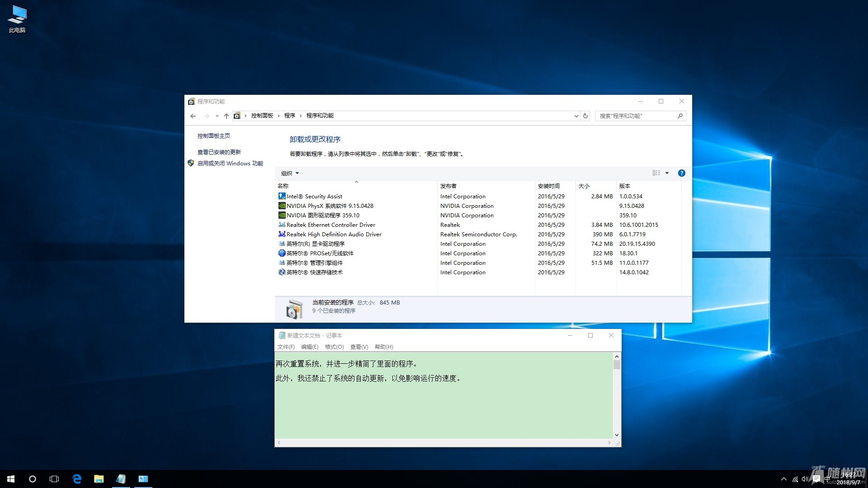The width and height of the screenshot is (868, 488).
Task: Open 启用或关闭 Windows 功能 link
Action: click(x=230, y=164)
